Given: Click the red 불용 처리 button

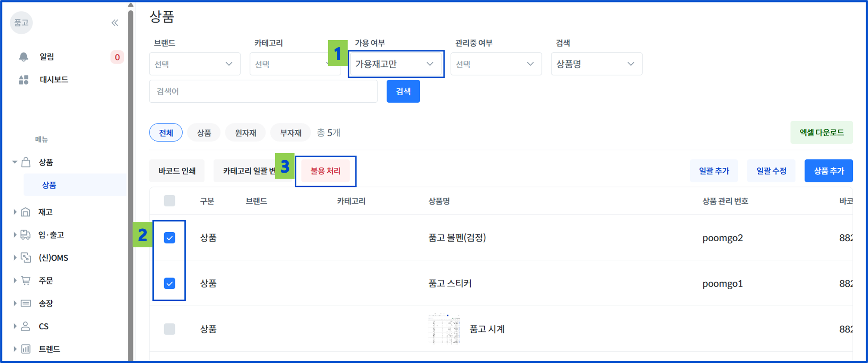Looking at the screenshot, I should 326,171.
